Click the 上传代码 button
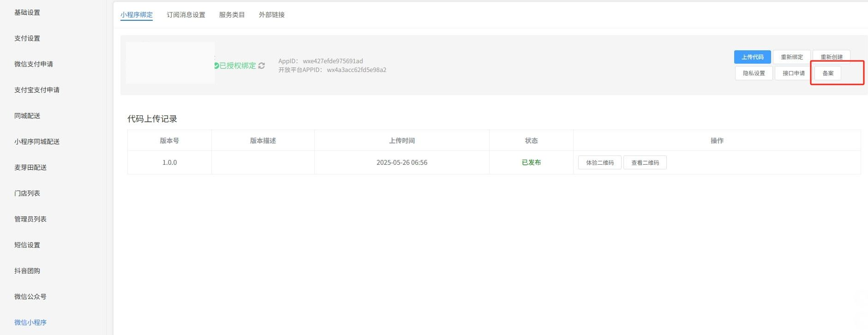The height and width of the screenshot is (335, 868). point(752,57)
